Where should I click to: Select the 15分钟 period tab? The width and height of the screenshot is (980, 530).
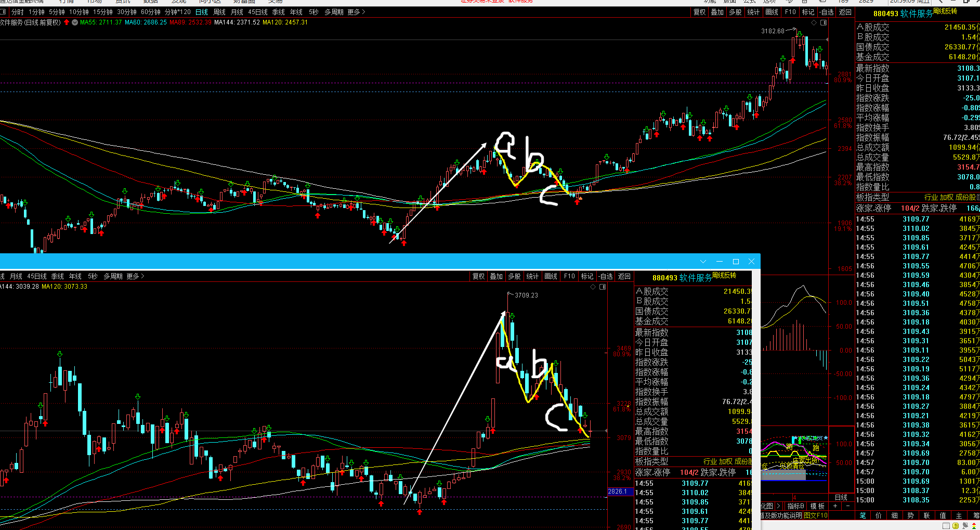pyautogui.click(x=103, y=12)
